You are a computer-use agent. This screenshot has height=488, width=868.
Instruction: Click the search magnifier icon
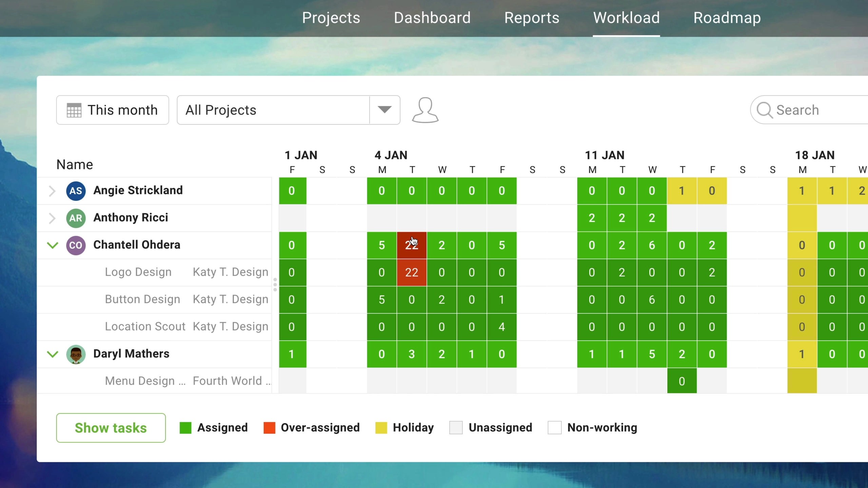765,110
